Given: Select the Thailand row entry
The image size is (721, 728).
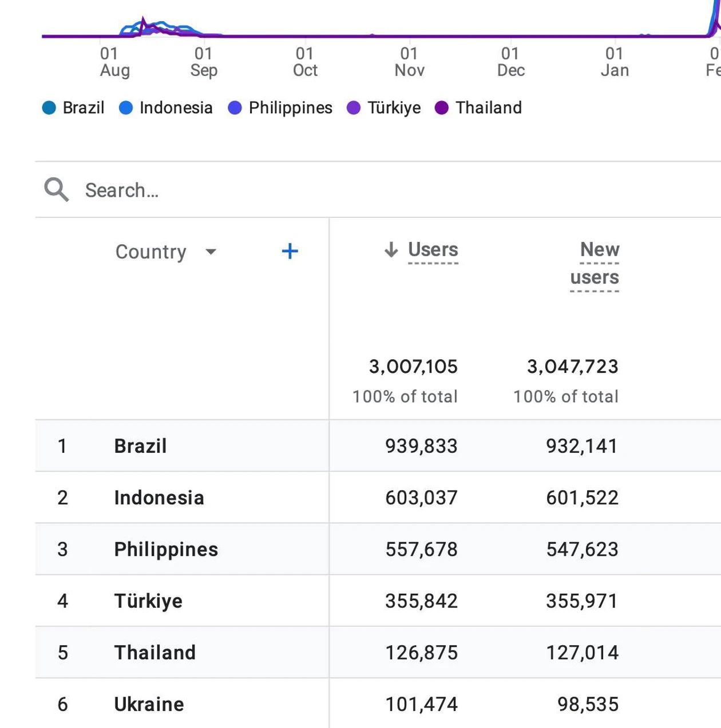Looking at the screenshot, I should [x=154, y=653].
